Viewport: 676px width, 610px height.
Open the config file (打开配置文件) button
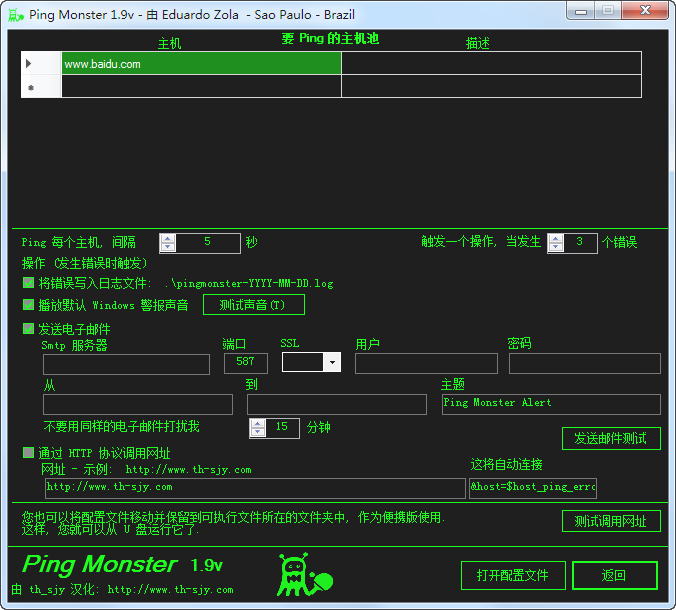tap(513, 575)
